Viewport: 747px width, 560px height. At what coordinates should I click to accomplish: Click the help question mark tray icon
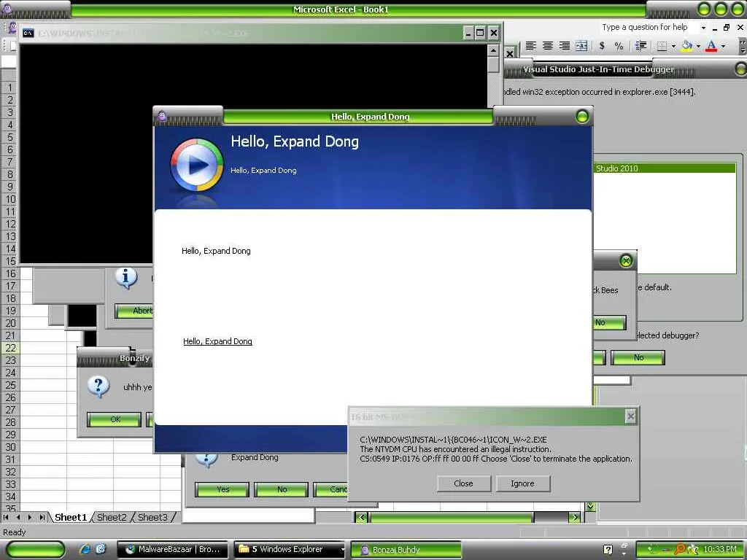click(608, 550)
